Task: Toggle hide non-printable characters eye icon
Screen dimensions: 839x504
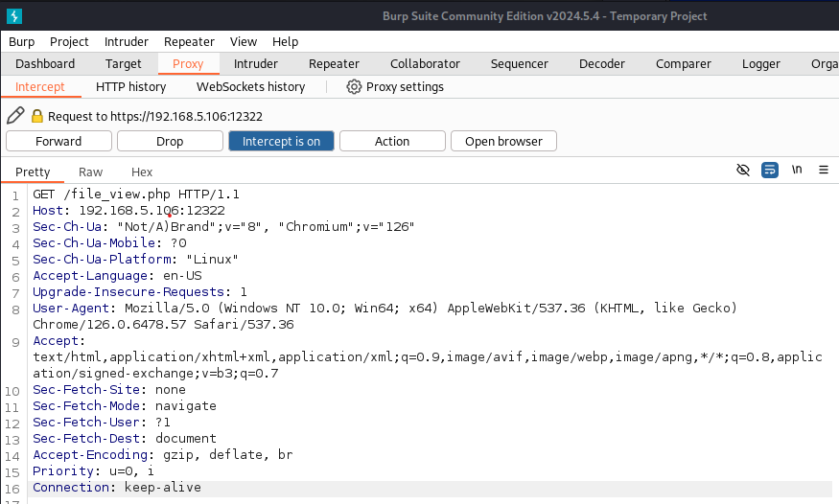Action: tap(743, 170)
